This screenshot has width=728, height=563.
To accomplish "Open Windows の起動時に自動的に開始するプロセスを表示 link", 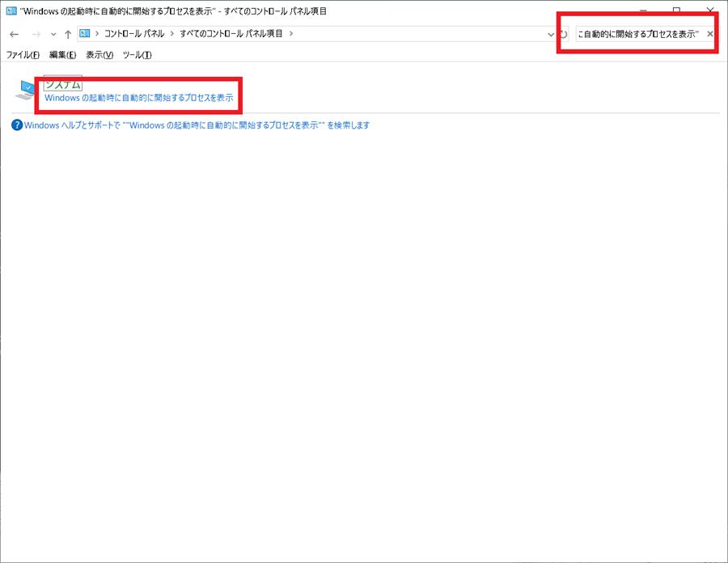I will click(x=139, y=98).
